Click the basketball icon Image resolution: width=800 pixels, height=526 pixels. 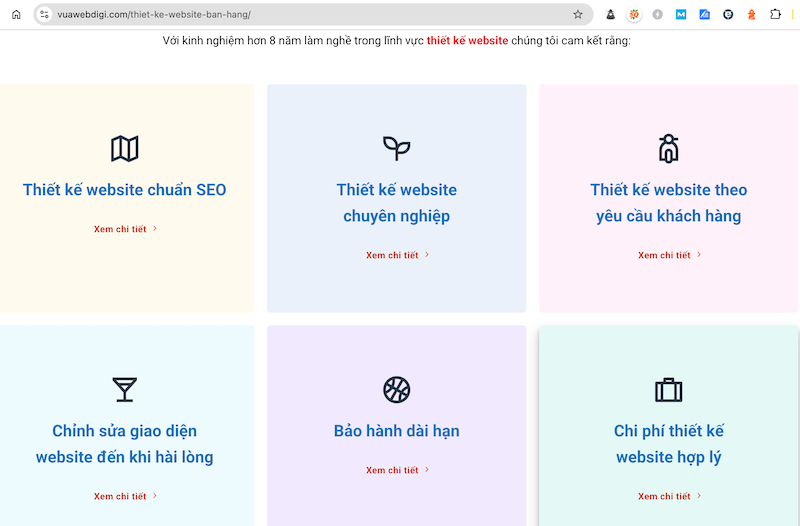pyautogui.click(x=396, y=390)
